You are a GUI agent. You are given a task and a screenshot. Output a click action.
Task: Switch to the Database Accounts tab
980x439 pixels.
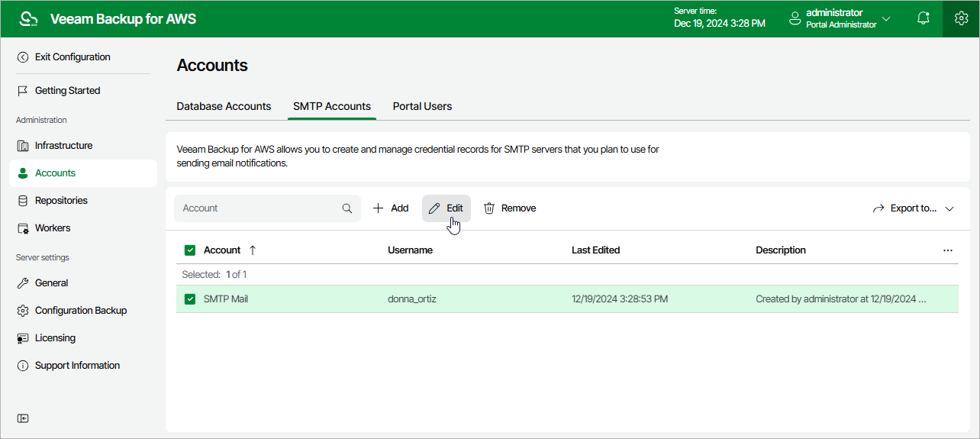224,106
